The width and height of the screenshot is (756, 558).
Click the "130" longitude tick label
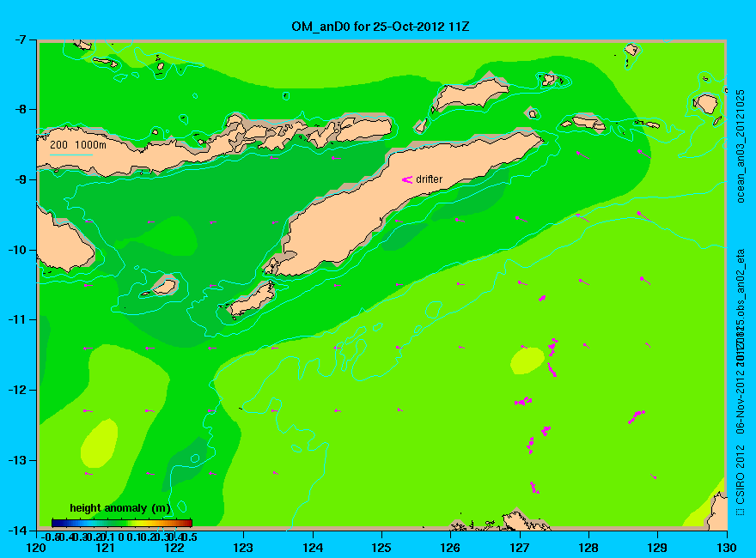pos(727,548)
